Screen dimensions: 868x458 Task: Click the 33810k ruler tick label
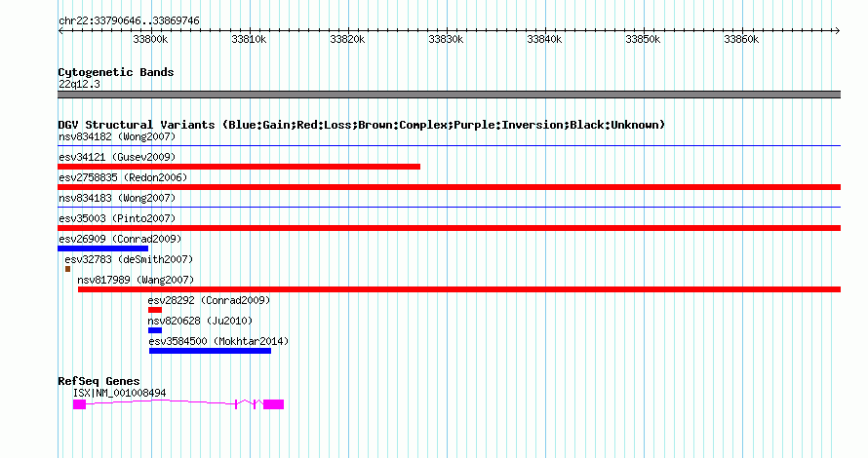click(x=249, y=40)
